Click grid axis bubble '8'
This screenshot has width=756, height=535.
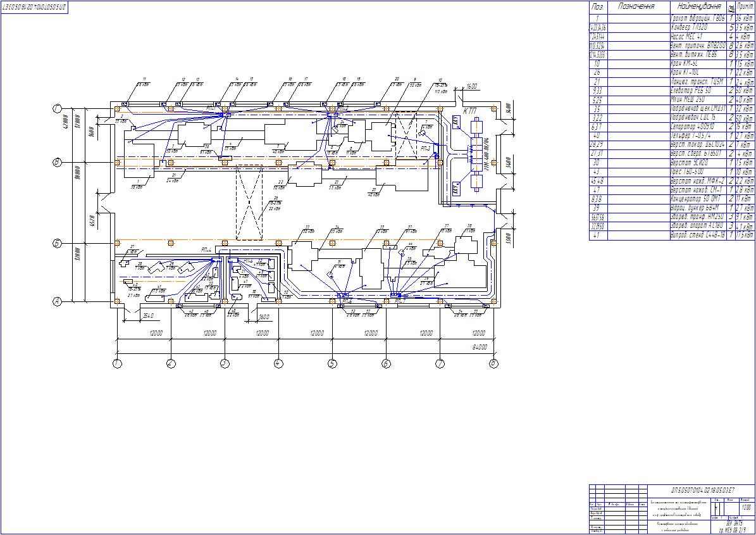pyautogui.click(x=493, y=364)
